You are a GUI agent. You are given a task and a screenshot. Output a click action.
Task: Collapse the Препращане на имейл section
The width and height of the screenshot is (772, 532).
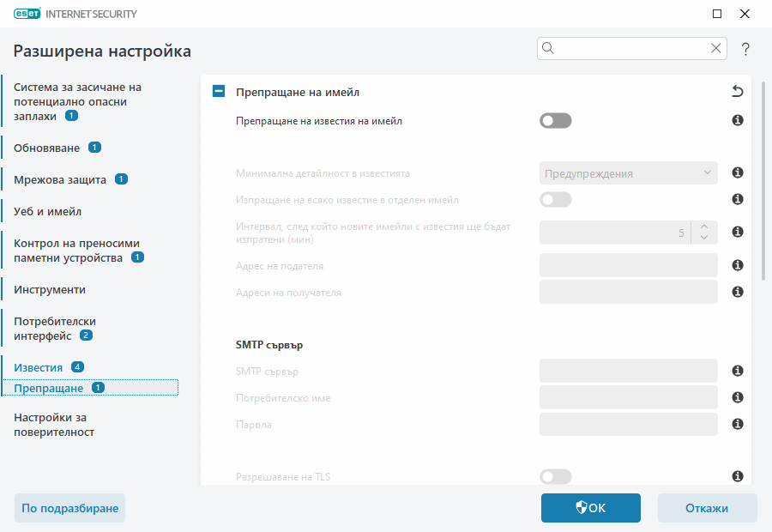(219, 92)
